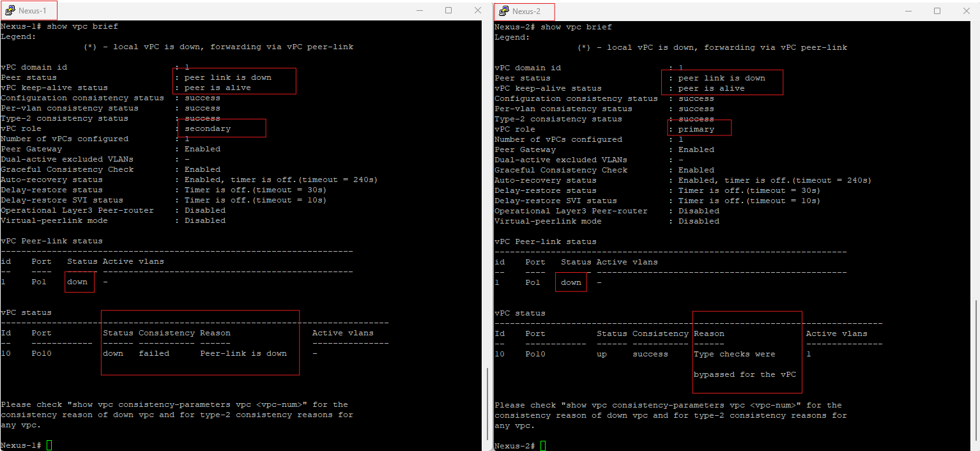This screenshot has height=451, width=980.
Task: Click 'vPC Peer-link status' heading in Nexus-1
Action: pyautogui.click(x=52, y=241)
